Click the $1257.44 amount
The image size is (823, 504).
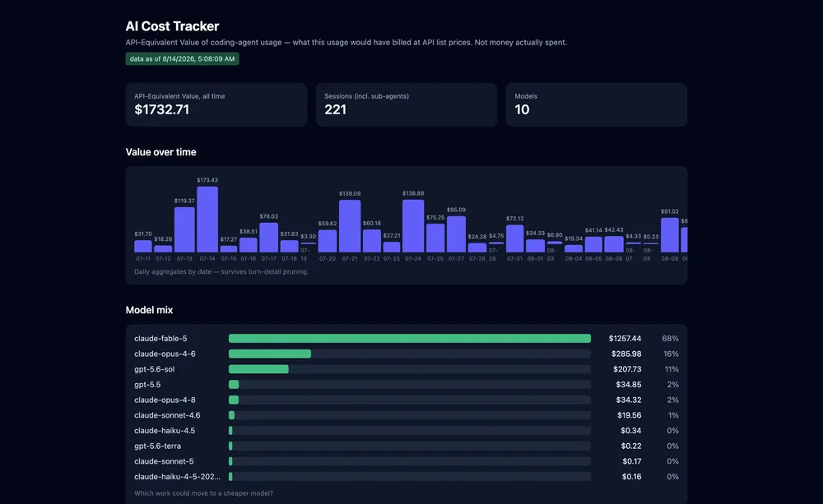[625, 339]
